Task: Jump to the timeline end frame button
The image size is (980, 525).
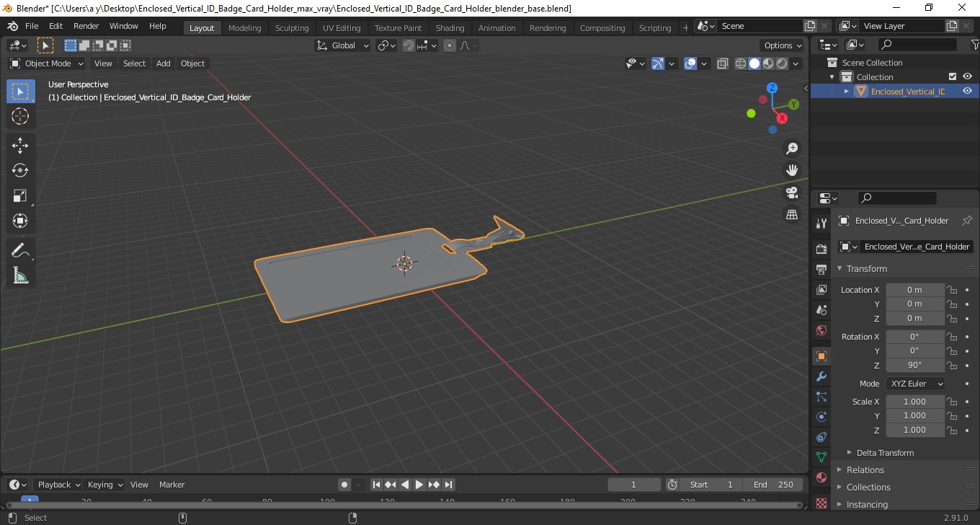Action: [448, 485]
